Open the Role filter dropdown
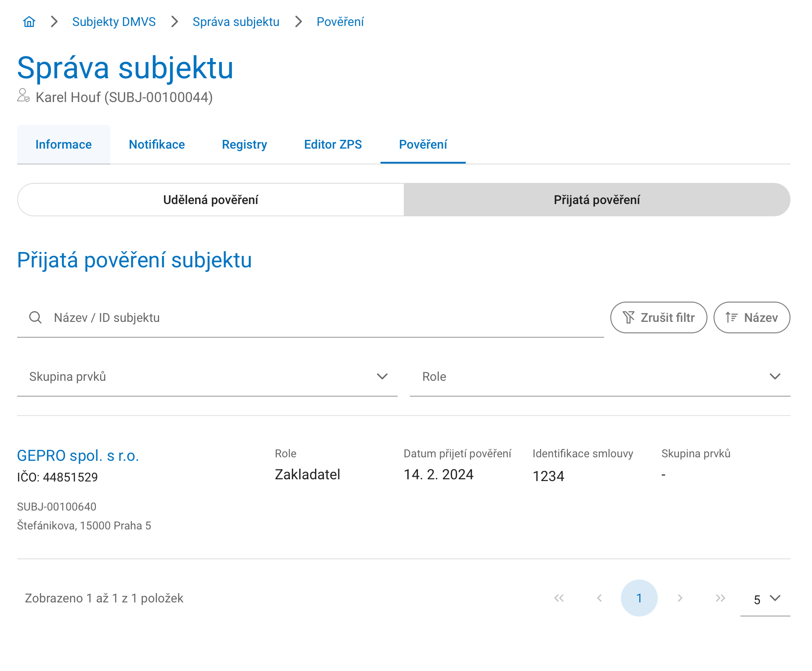 [x=600, y=377]
